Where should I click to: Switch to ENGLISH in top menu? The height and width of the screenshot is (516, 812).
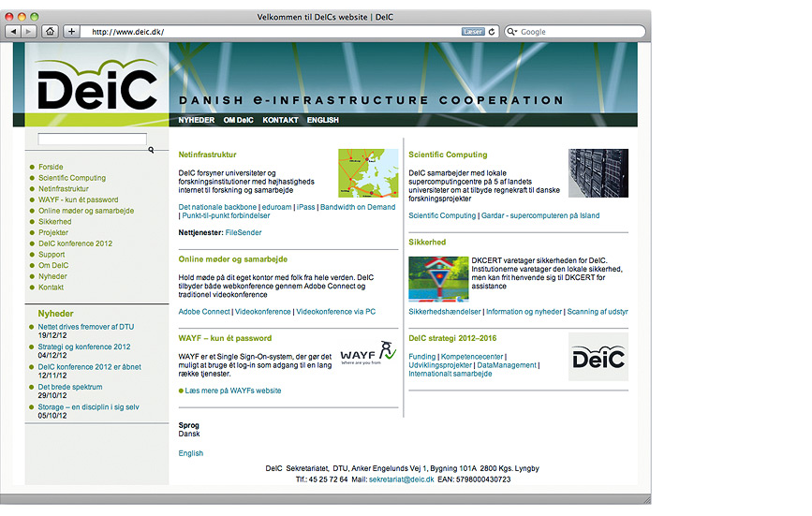(322, 120)
